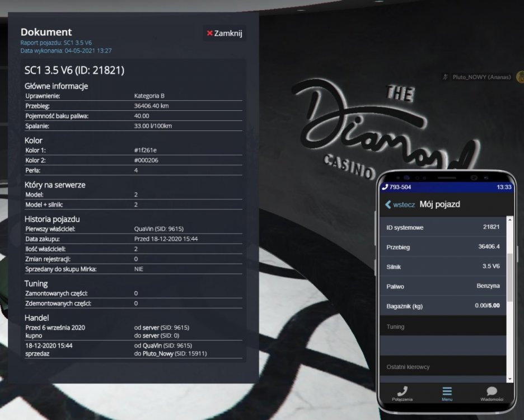Click the Raport pojazdu: SC1 3.5 V6 link

(x=56, y=43)
